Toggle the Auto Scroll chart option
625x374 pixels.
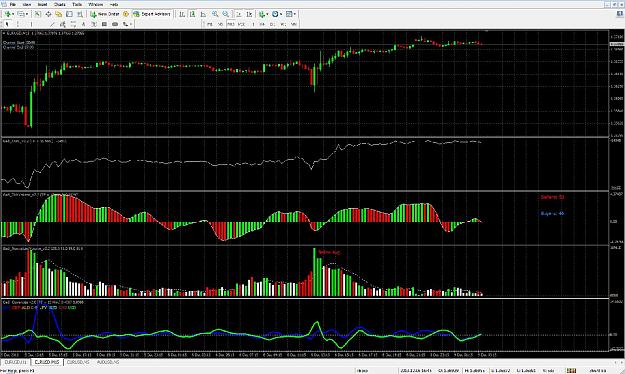(239, 14)
